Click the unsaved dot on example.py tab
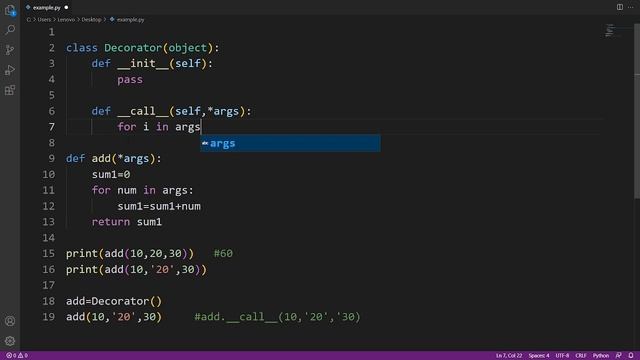Screen dimensions: 640x360 pos(66,7)
